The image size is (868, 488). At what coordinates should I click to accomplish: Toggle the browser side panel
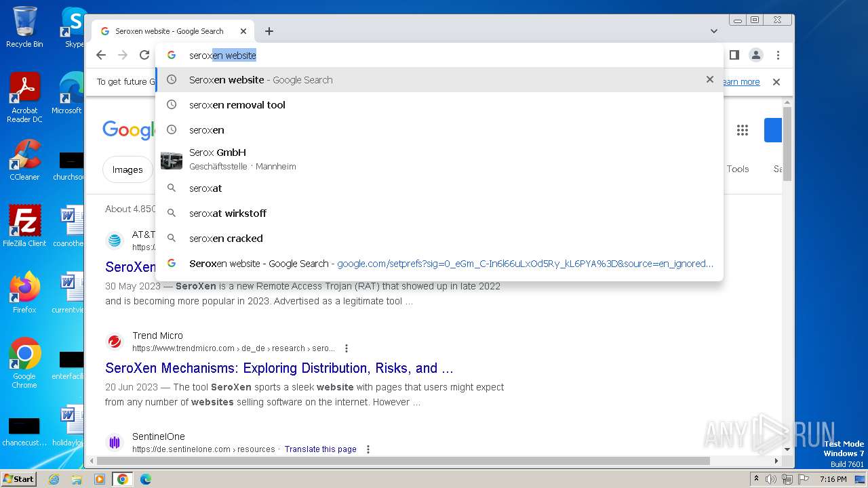[734, 55]
